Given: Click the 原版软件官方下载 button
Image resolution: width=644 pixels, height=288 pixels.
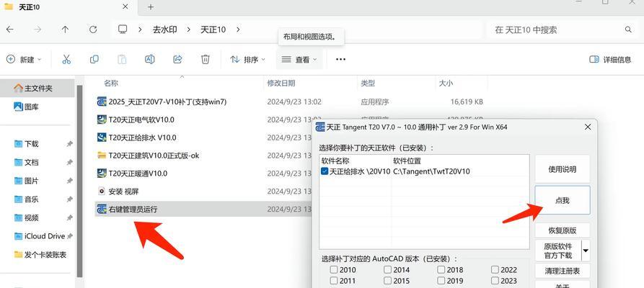Looking at the screenshot, I should coord(557,251).
